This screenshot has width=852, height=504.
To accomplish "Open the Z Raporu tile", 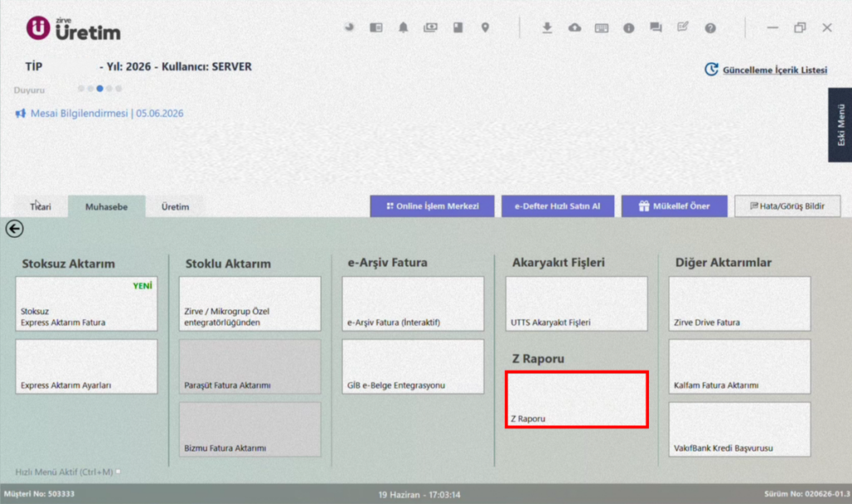I will [x=577, y=400].
